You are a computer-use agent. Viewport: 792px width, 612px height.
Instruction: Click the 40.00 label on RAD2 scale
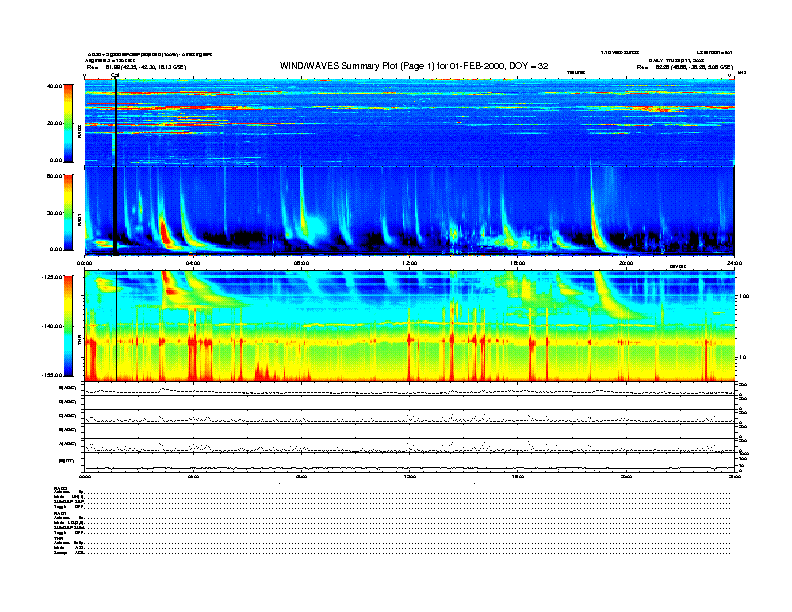55,86
